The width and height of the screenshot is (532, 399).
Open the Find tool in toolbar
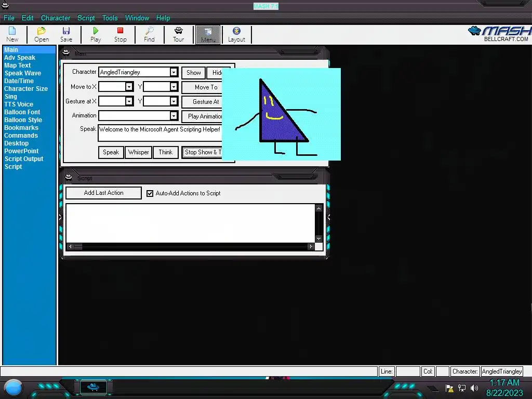coord(149,35)
